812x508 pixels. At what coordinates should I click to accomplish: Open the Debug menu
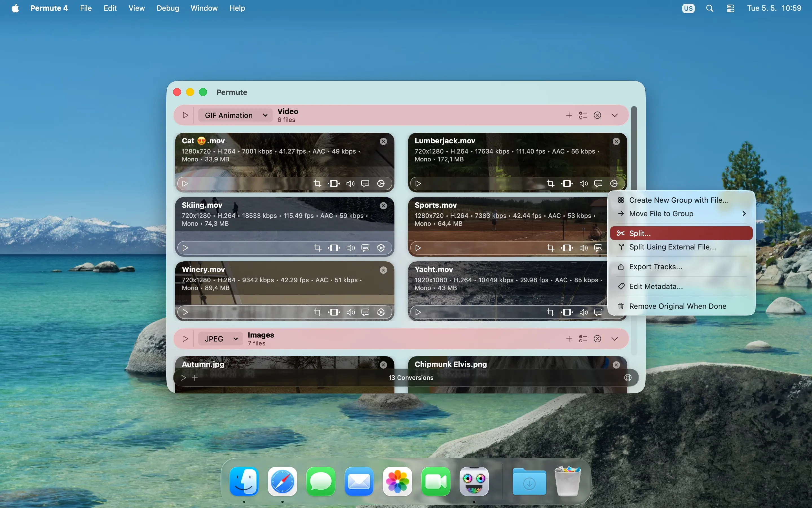pyautogui.click(x=168, y=8)
